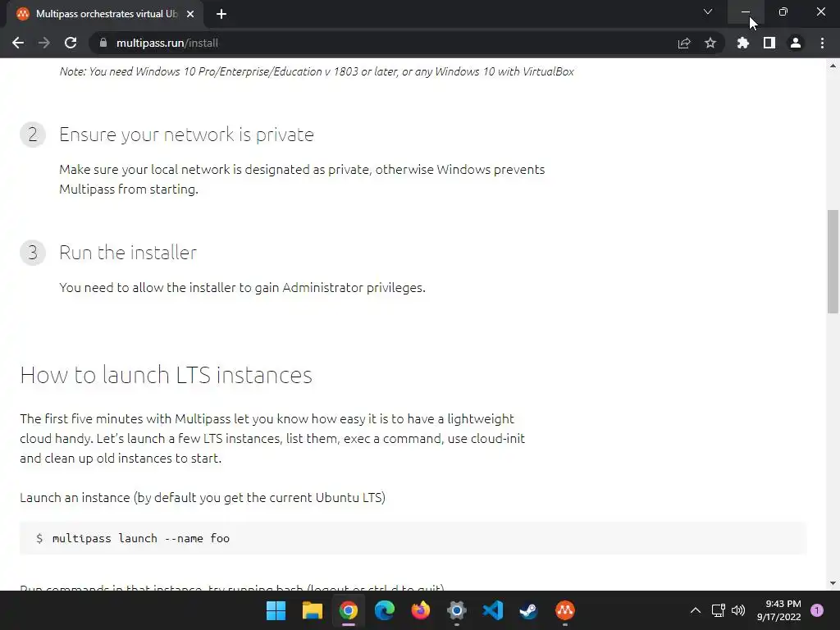Open a new browser tab

tap(221, 14)
